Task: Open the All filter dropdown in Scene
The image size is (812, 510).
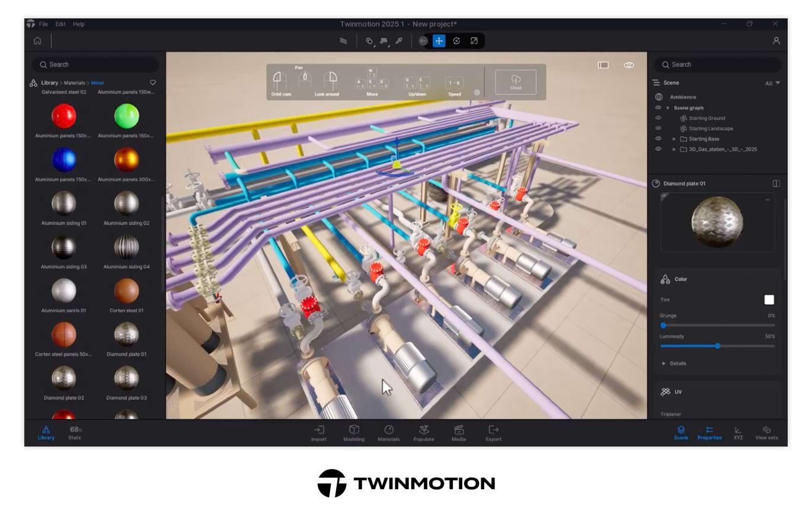Action: 772,83
